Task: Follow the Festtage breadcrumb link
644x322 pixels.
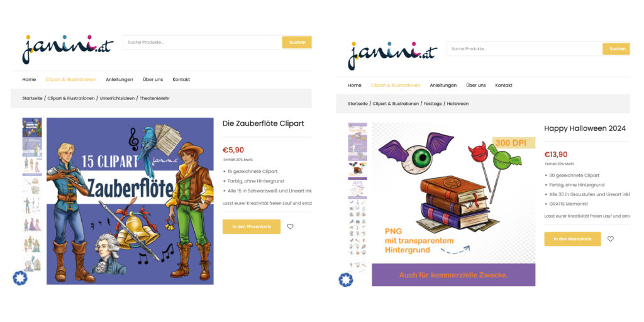Action: 433,104
